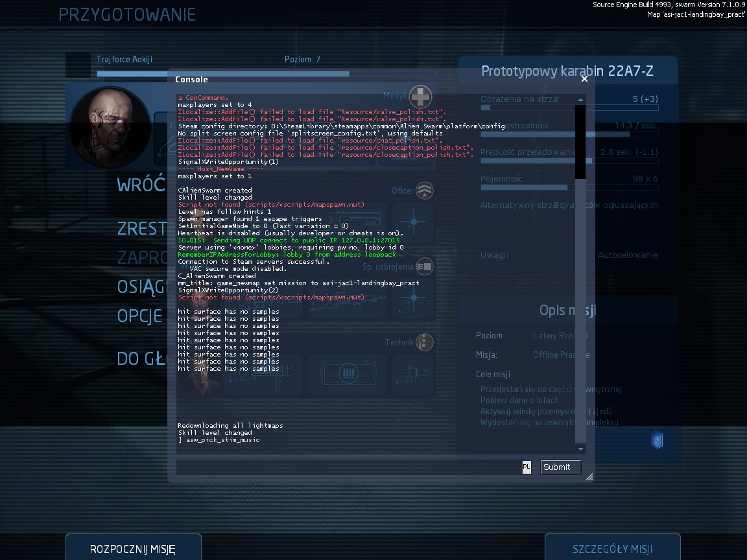Select the Medyk class cross icon
The height and width of the screenshot is (560, 747).
(421, 96)
